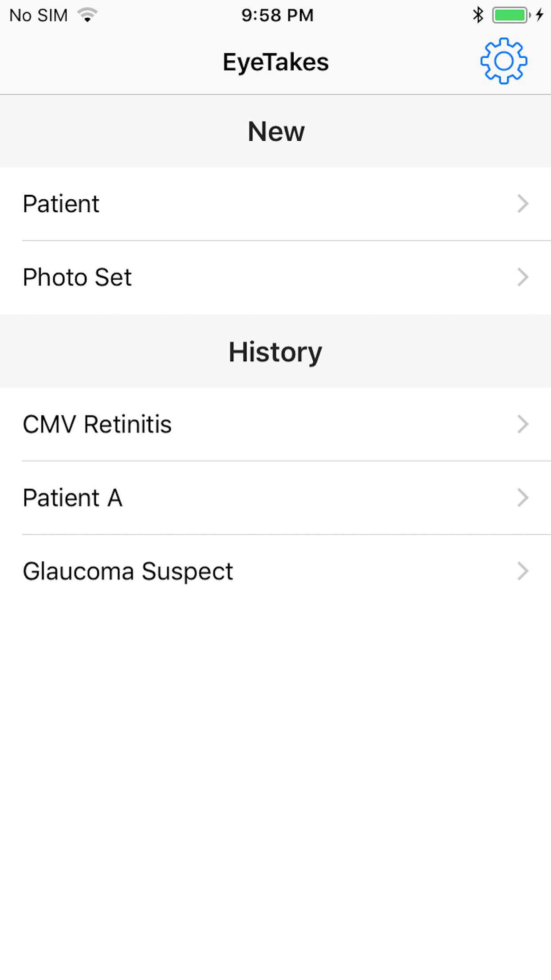Tap the History section header
Viewport: 551px width, 980px height.
[275, 352]
